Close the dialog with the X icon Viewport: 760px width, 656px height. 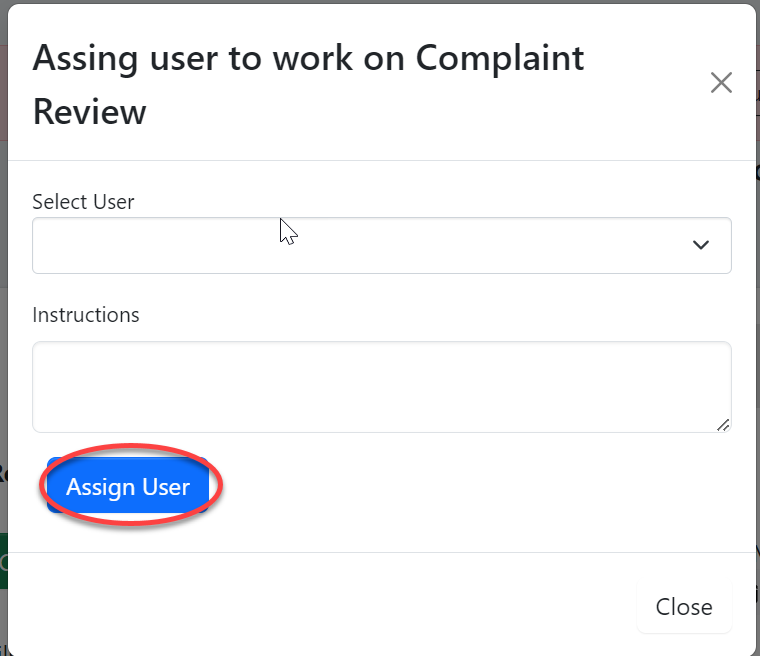pos(721,83)
